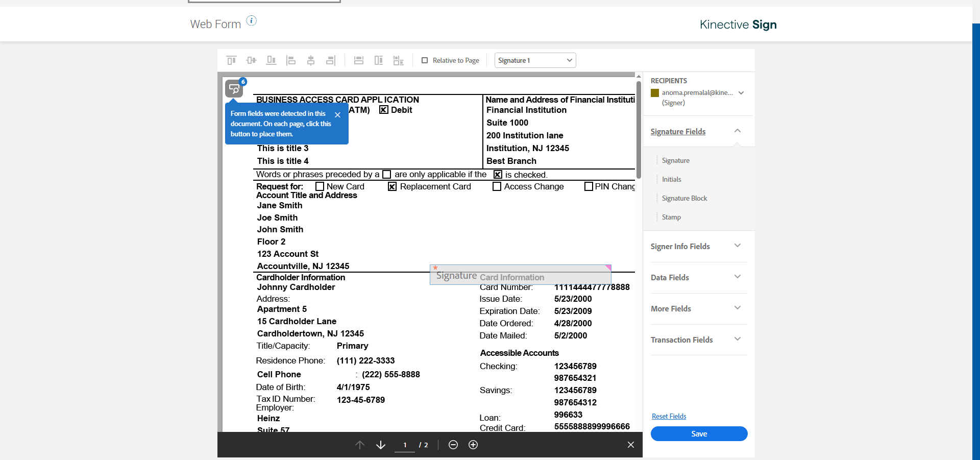Click the Save button

click(x=699, y=433)
